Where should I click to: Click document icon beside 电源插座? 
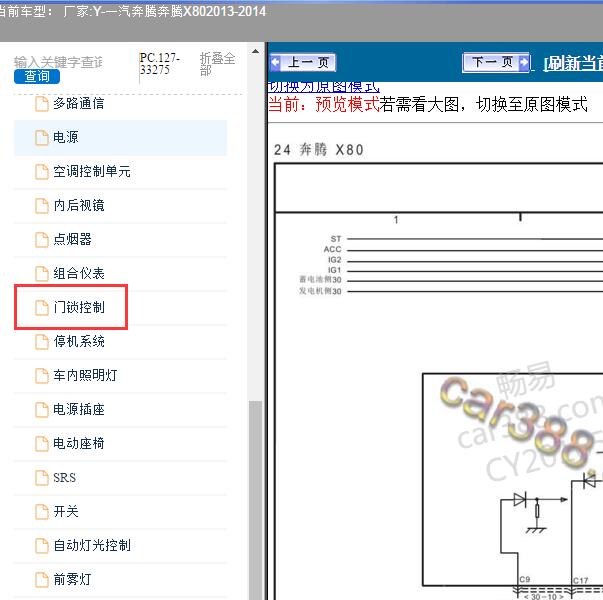click(42, 410)
